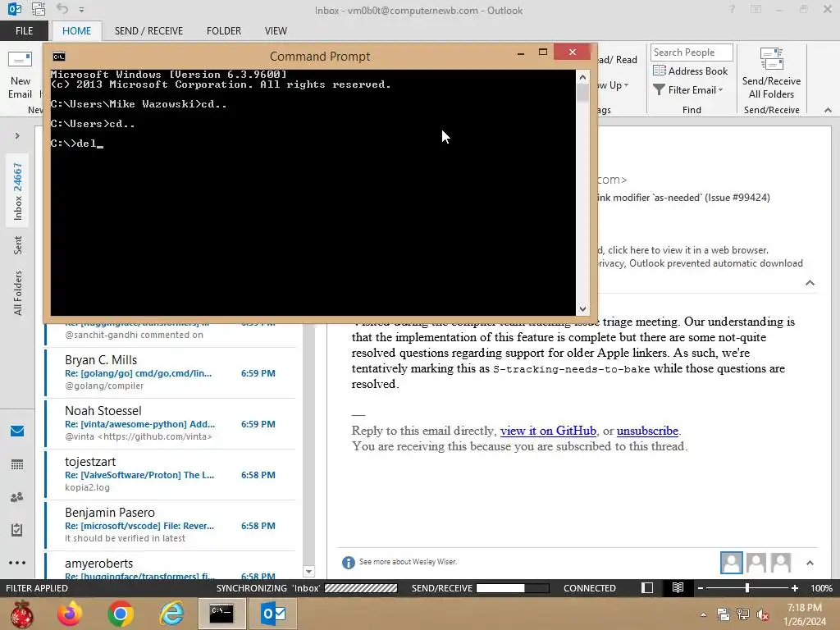Image resolution: width=840 pixels, height=630 pixels.
Task: Click the Outlook Quick Access Send/Receive icon
Action: point(38,9)
